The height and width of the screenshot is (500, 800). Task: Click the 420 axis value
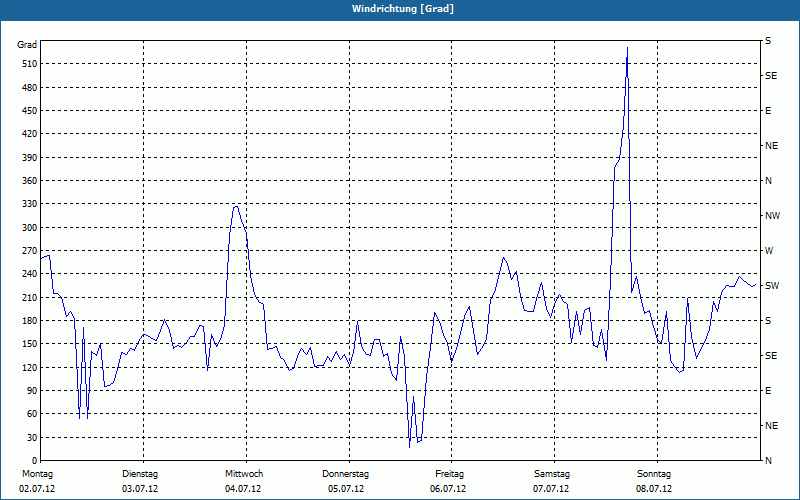(x=31, y=134)
